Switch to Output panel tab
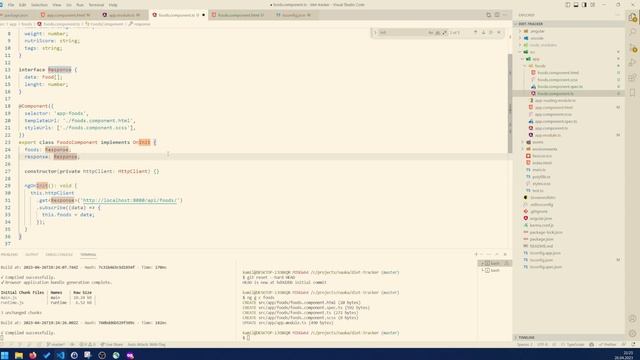Image resolution: width=640 pixels, height=360 pixels. 31,254
